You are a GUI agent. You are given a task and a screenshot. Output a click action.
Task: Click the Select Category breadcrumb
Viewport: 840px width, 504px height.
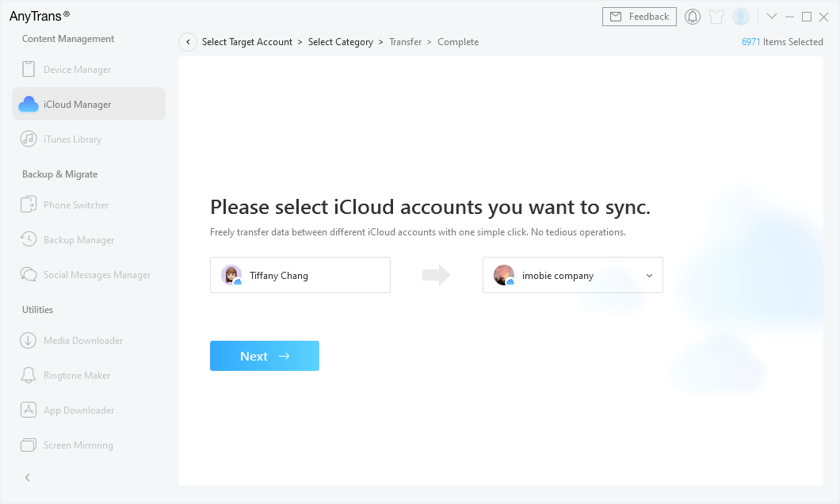[x=340, y=42]
